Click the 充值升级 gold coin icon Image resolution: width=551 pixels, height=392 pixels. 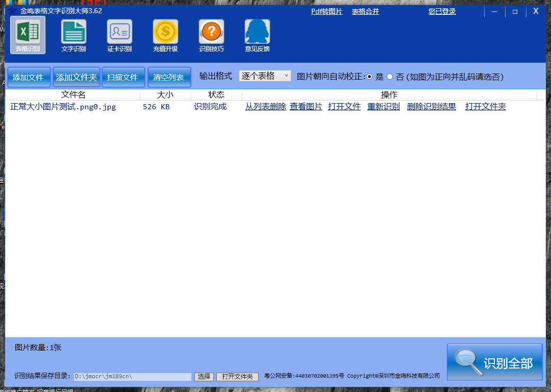[165, 34]
